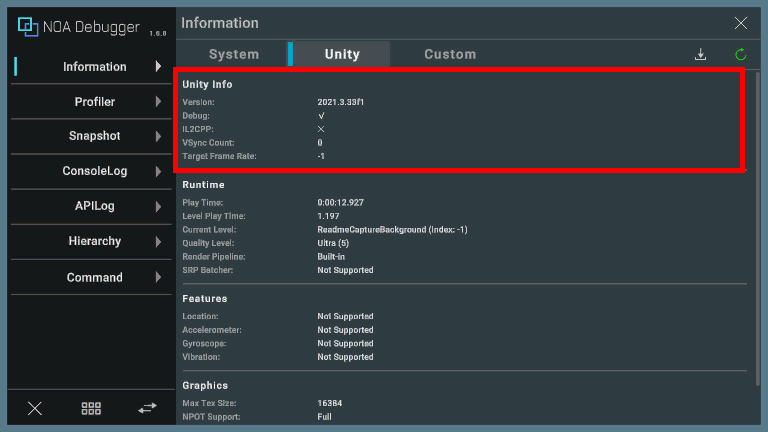Switch to the System tab
The height and width of the screenshot is (432, 768).
234,54
